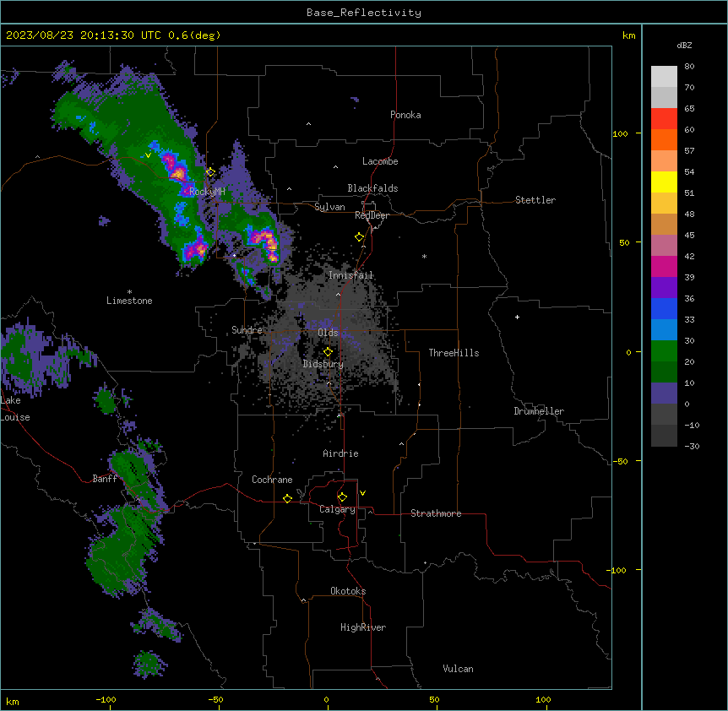The height and width of the screenshot is (711, 728).
Task: Click the Sundre town label
Action: pos(247,330)
